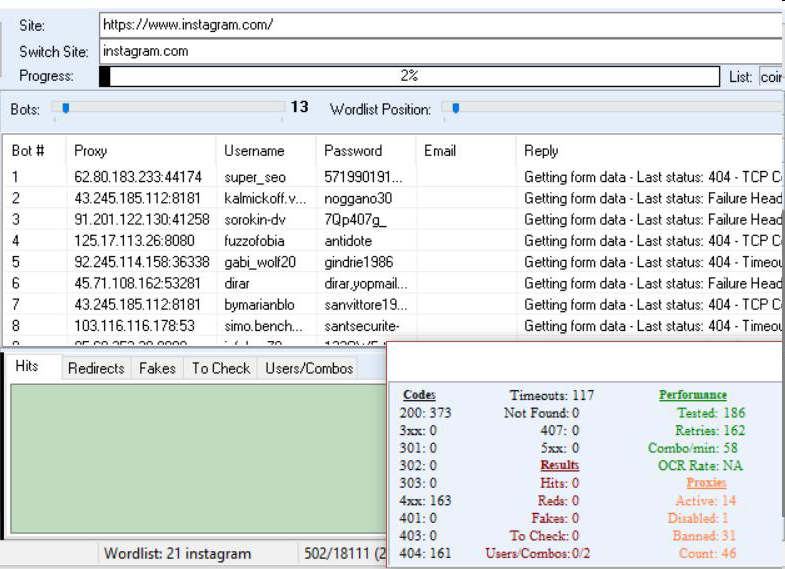Select proxy 103.116.116.178:53 cell

(x=134, y=326)
